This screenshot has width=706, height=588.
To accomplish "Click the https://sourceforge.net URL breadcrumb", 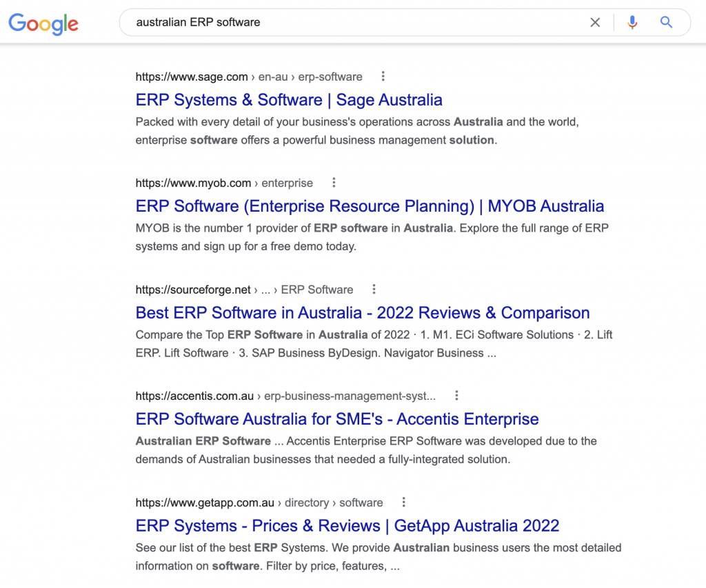I will click(244, 290).
